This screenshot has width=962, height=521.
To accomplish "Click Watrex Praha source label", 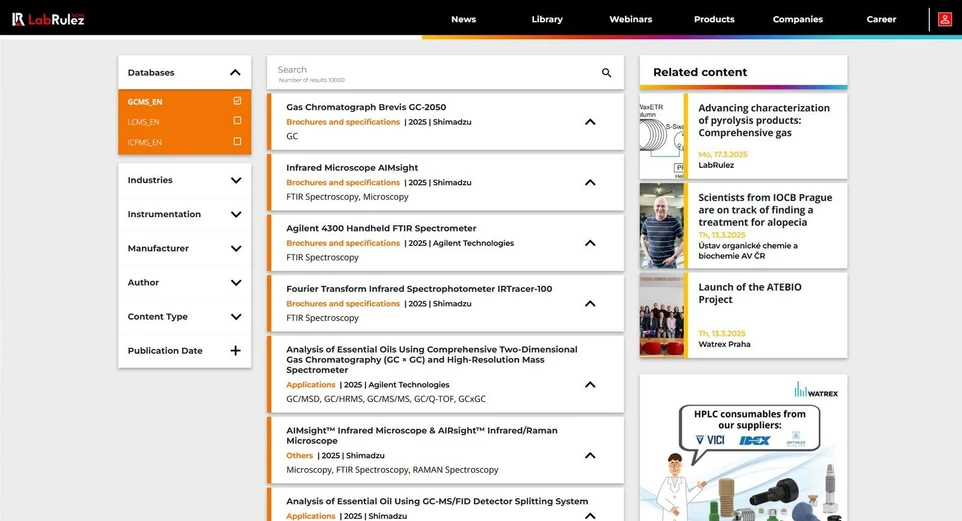I will 724,344.
